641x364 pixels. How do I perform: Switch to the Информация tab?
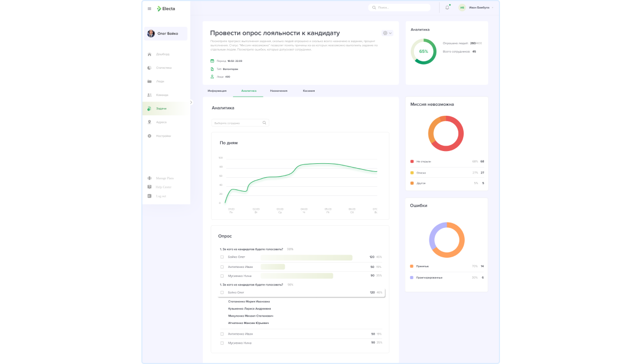[x=217, y=91]
